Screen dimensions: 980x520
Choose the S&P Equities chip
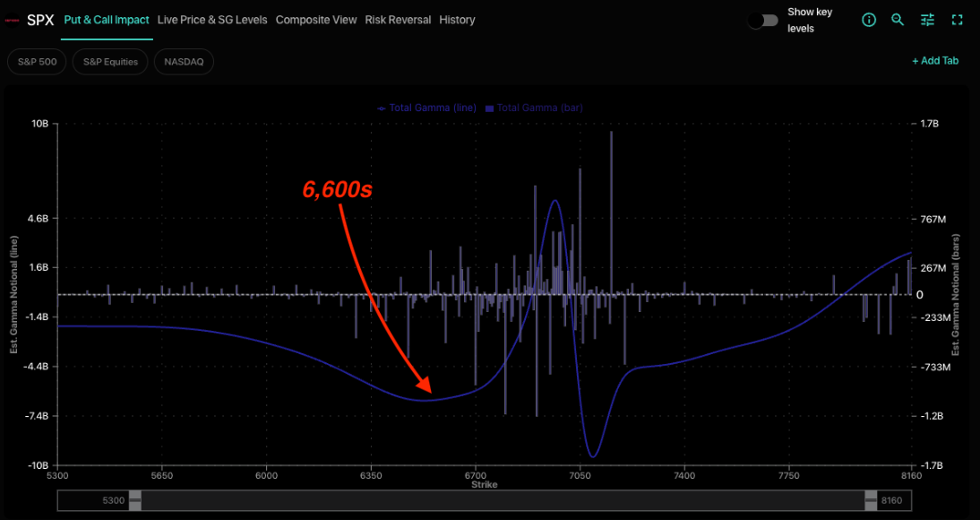click(110, 62)
